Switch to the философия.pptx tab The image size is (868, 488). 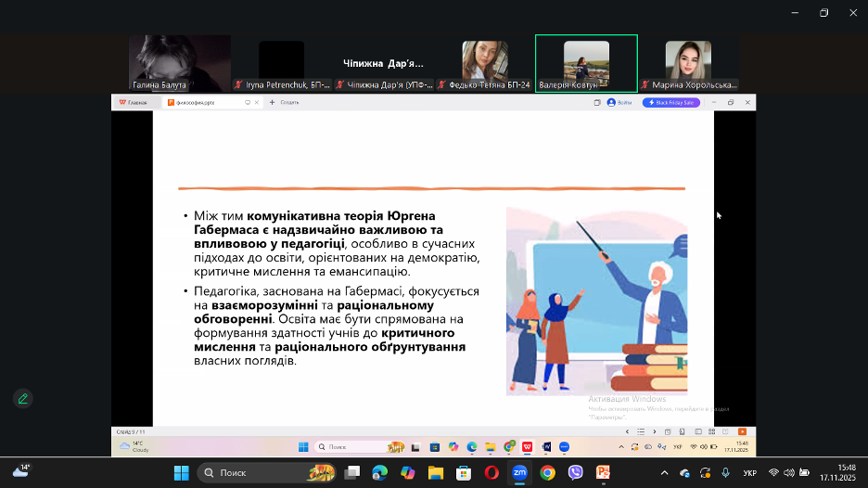[198, 103]
